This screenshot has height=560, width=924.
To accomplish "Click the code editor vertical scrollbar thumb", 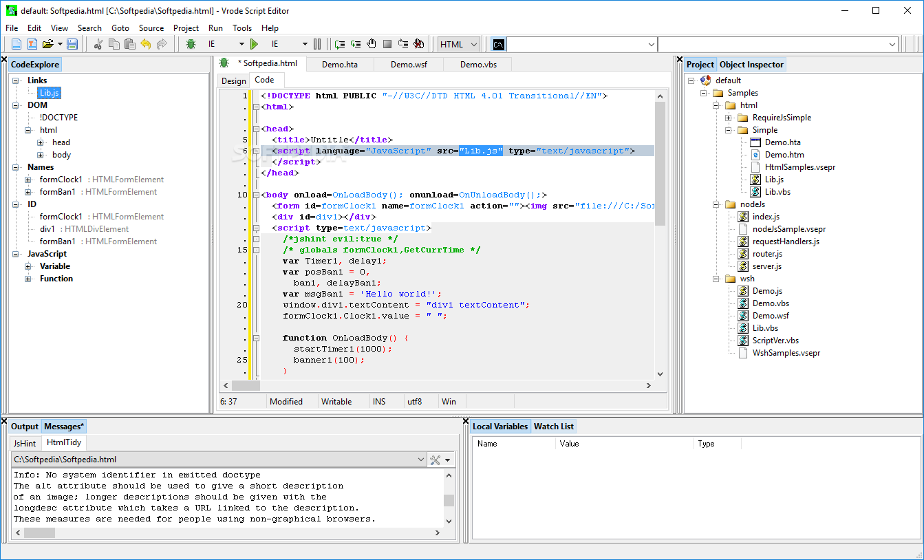I will click(x=660, y=164).
